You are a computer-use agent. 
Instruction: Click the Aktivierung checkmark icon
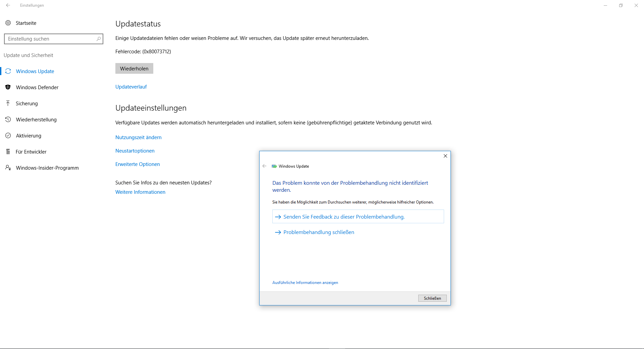pos(8,135)
